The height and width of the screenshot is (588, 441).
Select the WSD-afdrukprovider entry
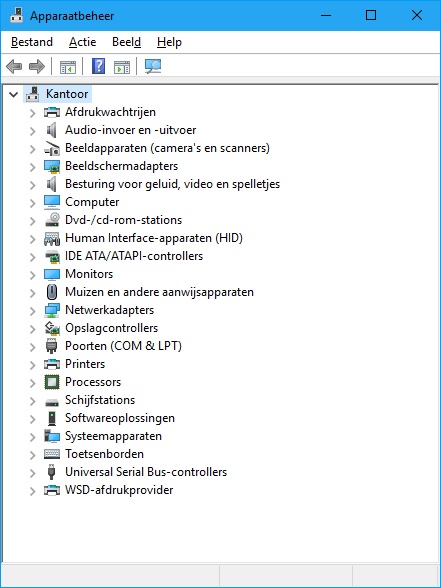coord(119,490)
